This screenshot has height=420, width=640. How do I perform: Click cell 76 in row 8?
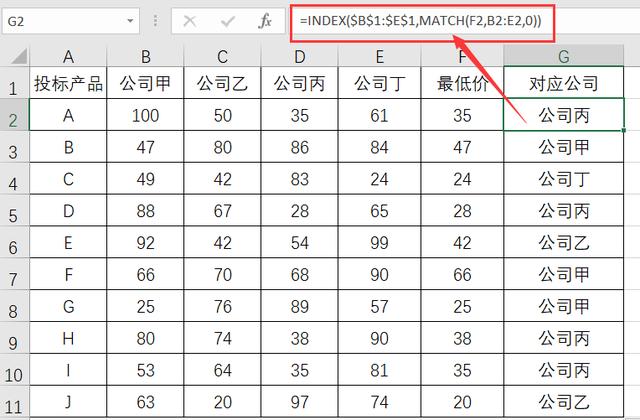pos(222,306)
